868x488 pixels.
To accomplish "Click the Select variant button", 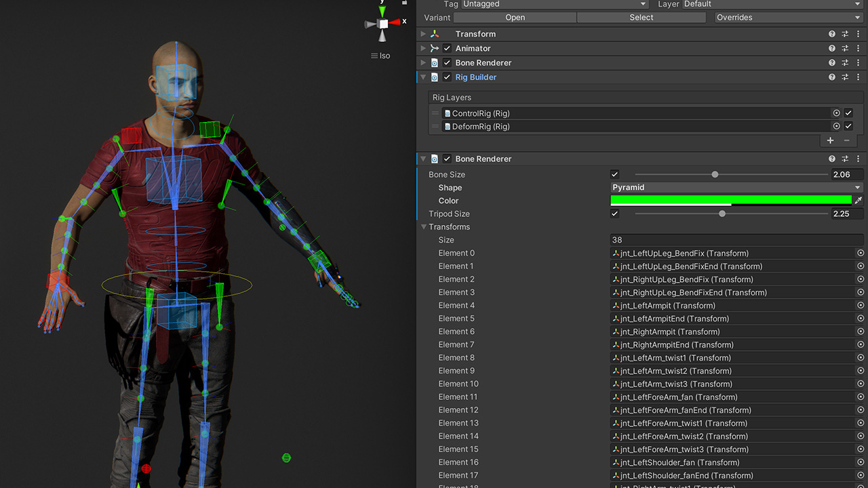I will [640, 17].
